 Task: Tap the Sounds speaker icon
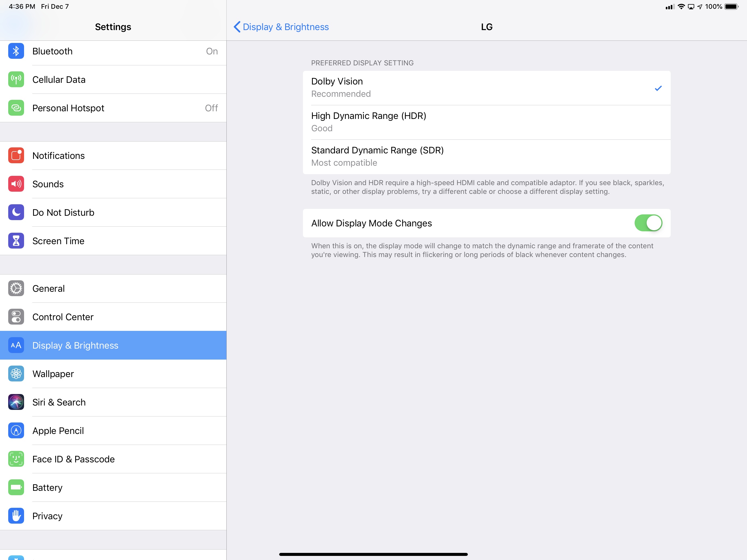tap(16, 184)
